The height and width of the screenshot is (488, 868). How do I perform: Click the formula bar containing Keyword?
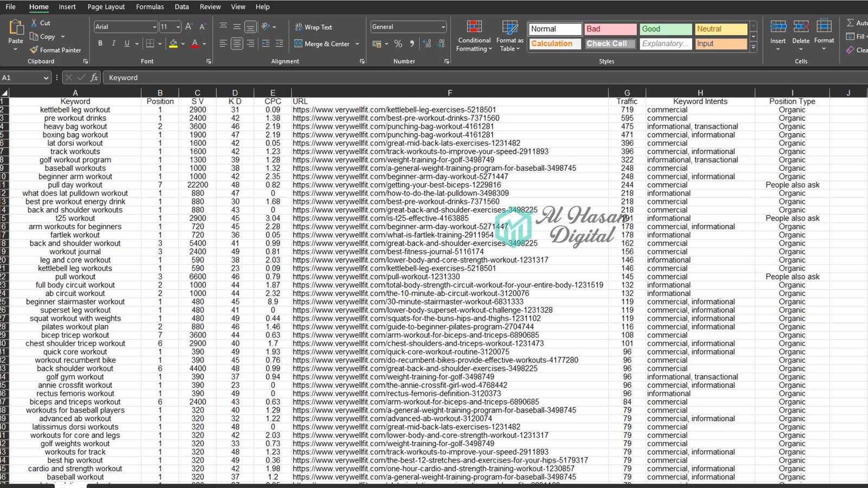click(x=486, y=78)
